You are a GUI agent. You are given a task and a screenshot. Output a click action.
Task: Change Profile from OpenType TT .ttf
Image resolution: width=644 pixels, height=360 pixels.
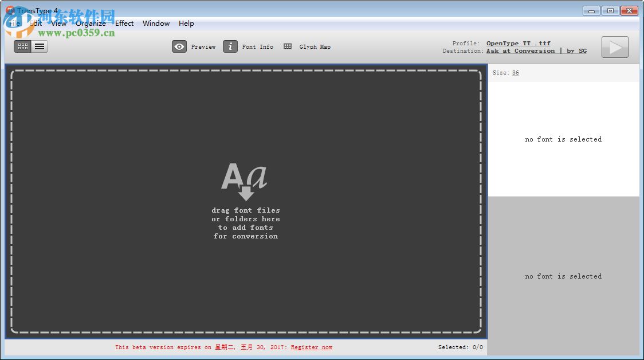(x=519, y=42)
